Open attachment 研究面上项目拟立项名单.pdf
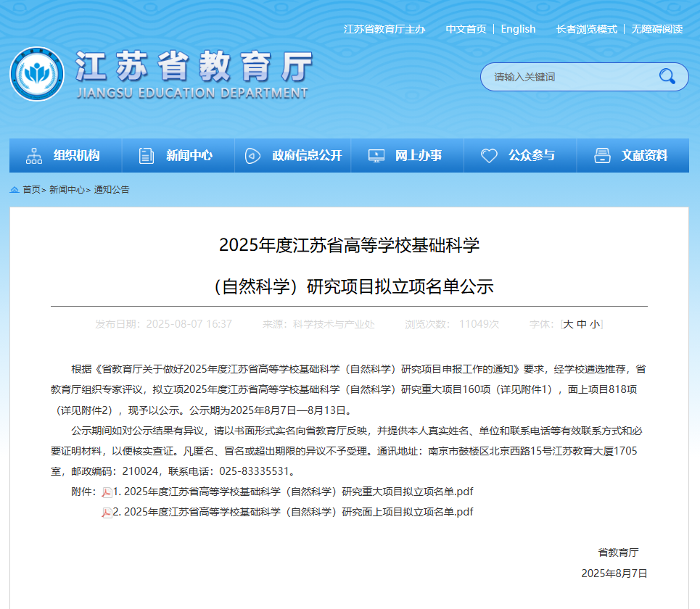 (x=293, y=512)
